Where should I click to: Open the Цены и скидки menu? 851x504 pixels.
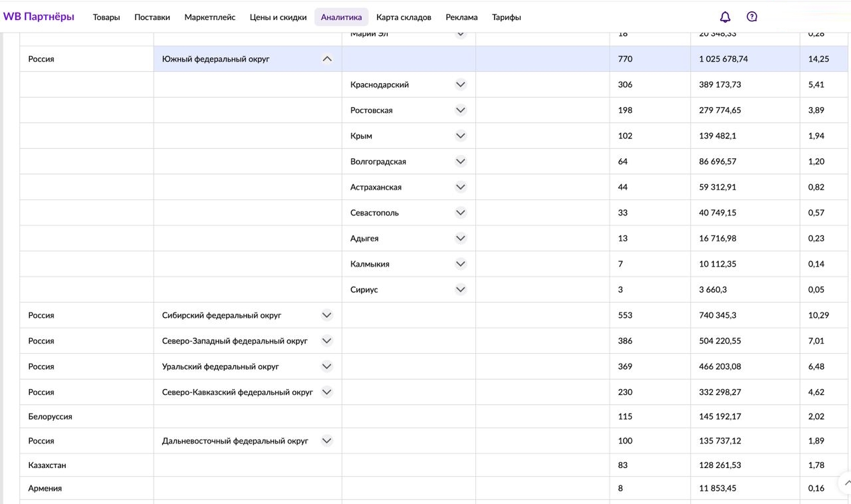[278, 17]
